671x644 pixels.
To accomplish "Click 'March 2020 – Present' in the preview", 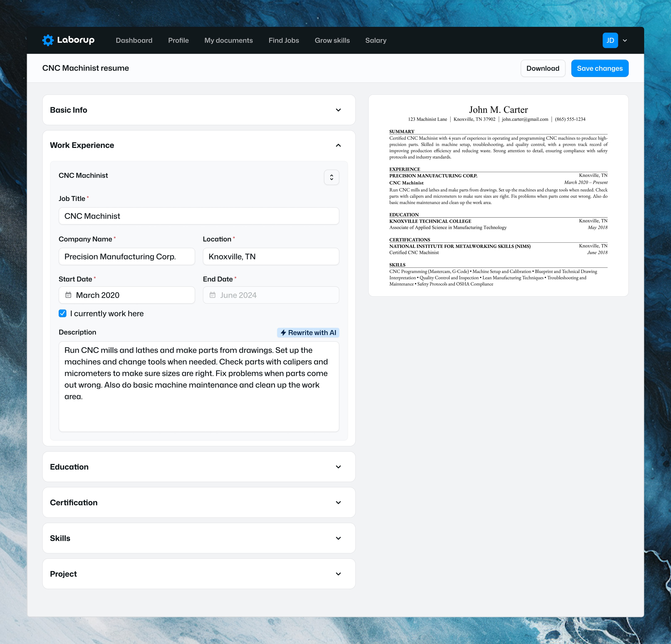I will pyautogui.click(x=585, y=182).
